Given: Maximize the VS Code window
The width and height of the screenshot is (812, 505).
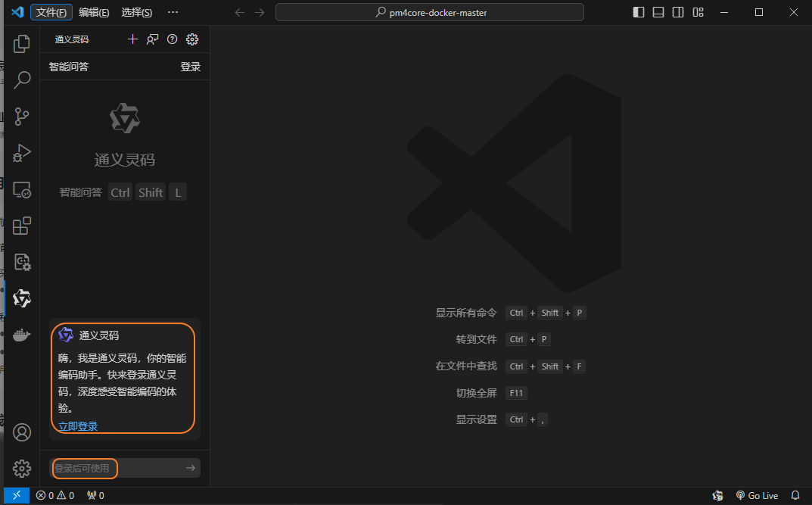Looking at the screenshot, I should point(759,12).
